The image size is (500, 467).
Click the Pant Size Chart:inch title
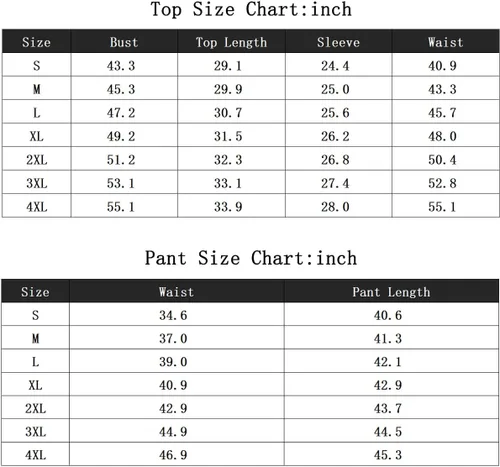(x=251, y=258)
